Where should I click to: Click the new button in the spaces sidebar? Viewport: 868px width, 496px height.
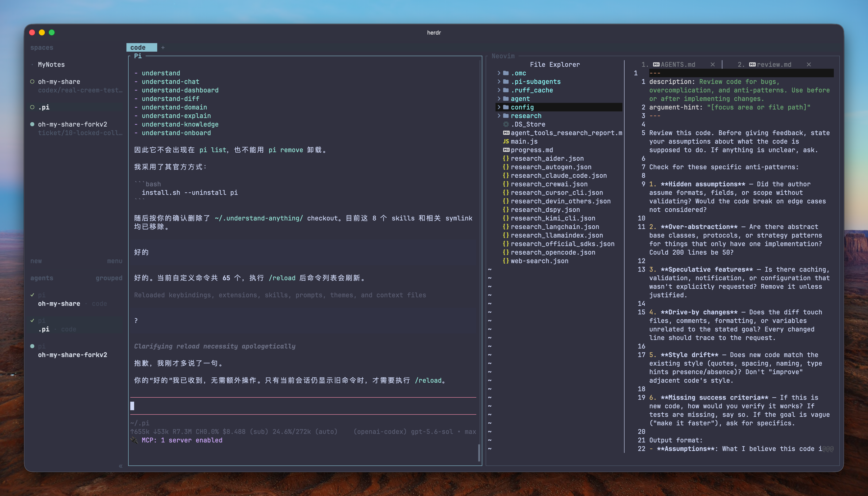click(36, 261)
